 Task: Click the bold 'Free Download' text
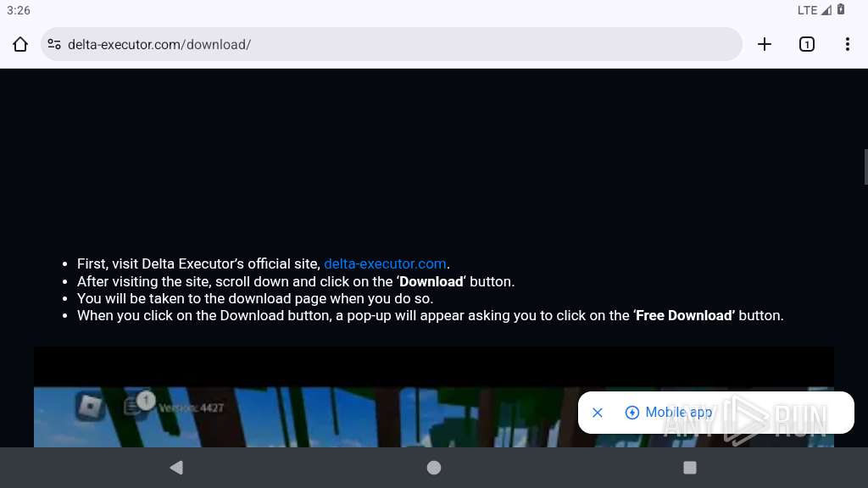[685, 315]
